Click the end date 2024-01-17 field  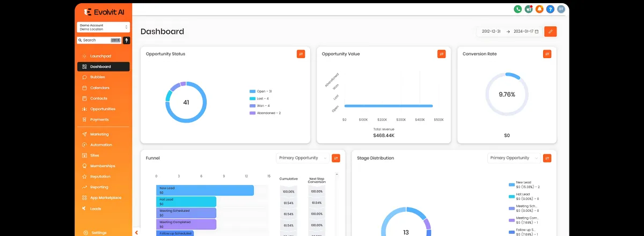(x=523, y=32)
